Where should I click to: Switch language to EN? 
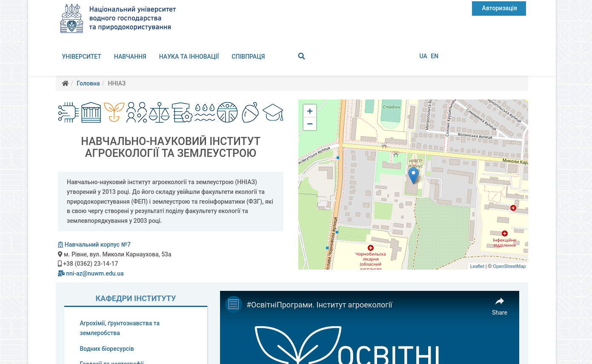tap(435, 56)
